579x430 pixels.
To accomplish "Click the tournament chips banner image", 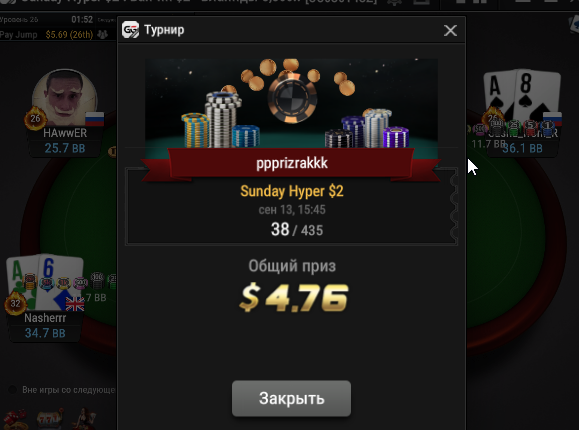I will (291, 103).
